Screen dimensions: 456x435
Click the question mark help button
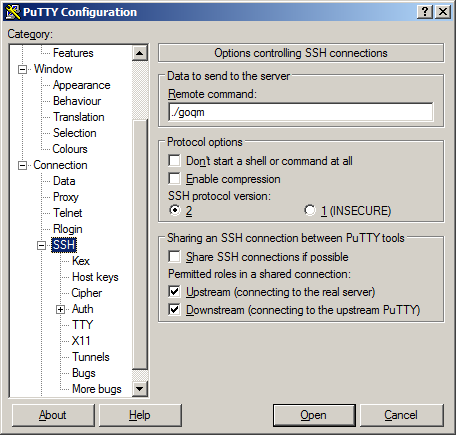tap(425, 12)
